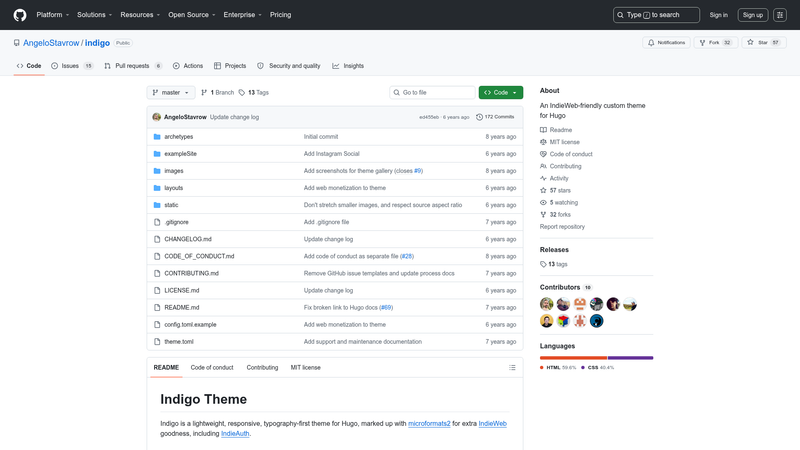Open the 172 Commits history link

pyautogui.click(x=495, y=117)
